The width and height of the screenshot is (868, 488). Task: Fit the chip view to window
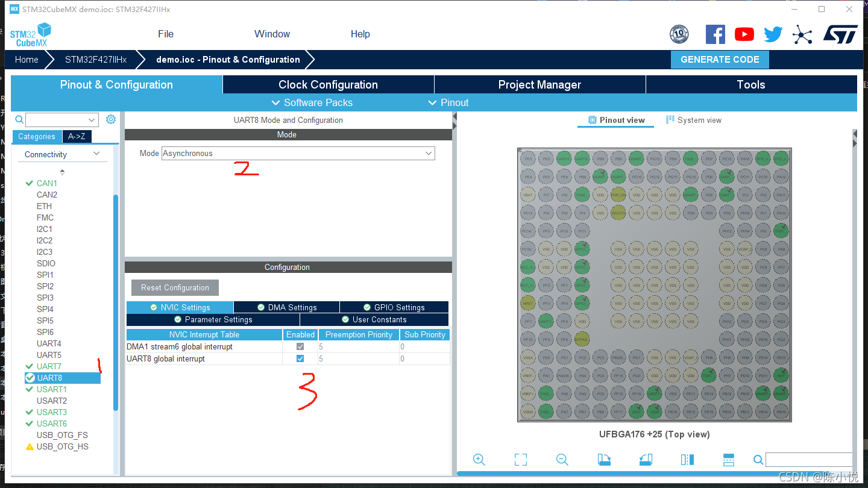pyautogui.click(x=521, y=460)
